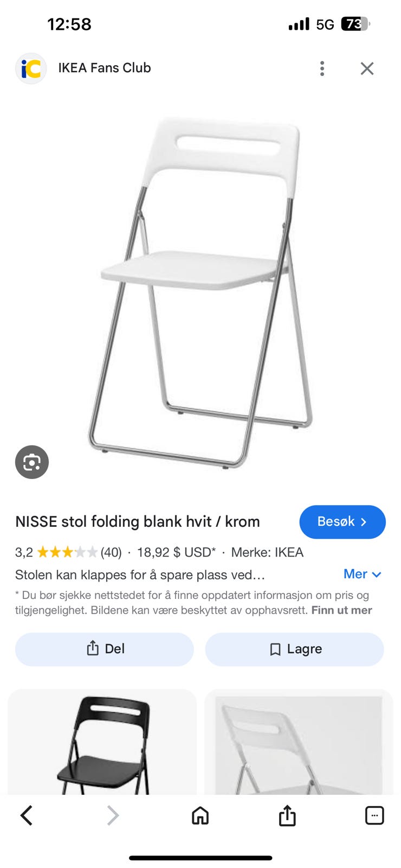
Task: Open the black folding chair thumbnail
Action: 102,742
